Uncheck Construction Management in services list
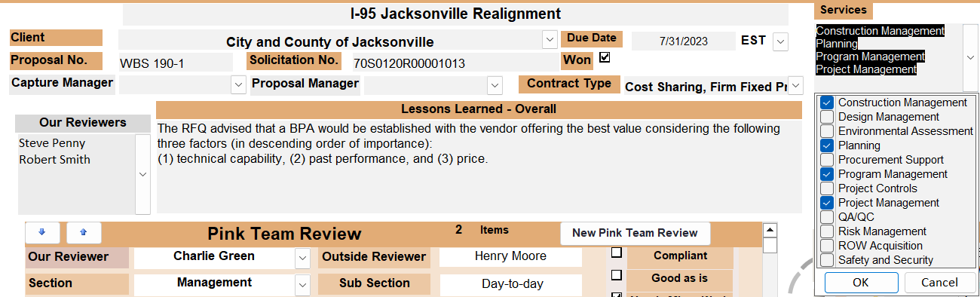Image resolution: width=980 pixels, height=297 pixels. point(827,103)
